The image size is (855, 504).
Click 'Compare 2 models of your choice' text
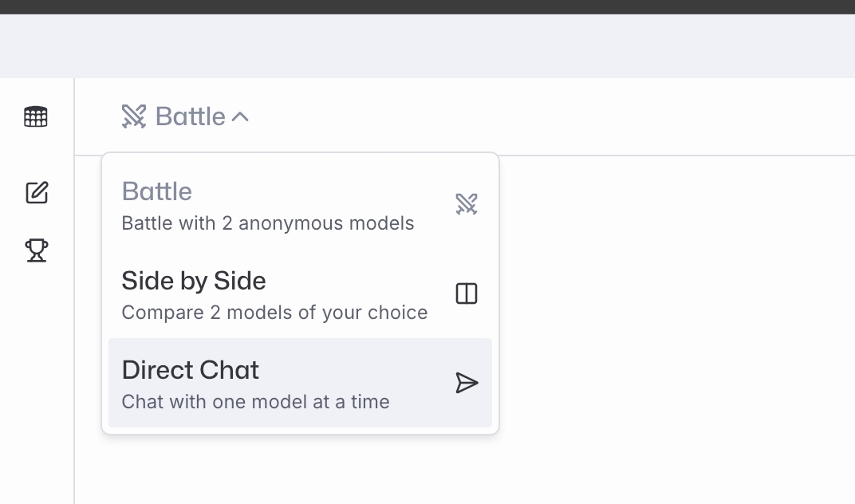pos(274,313)
